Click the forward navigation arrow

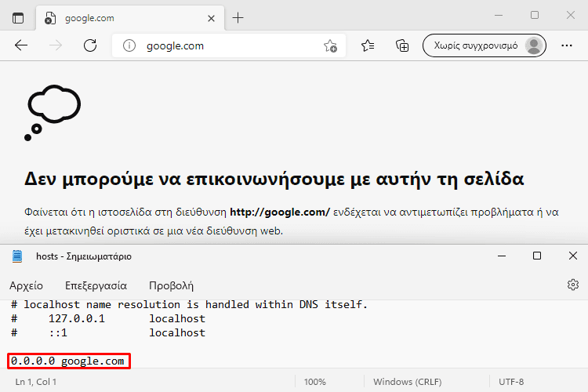56,45
